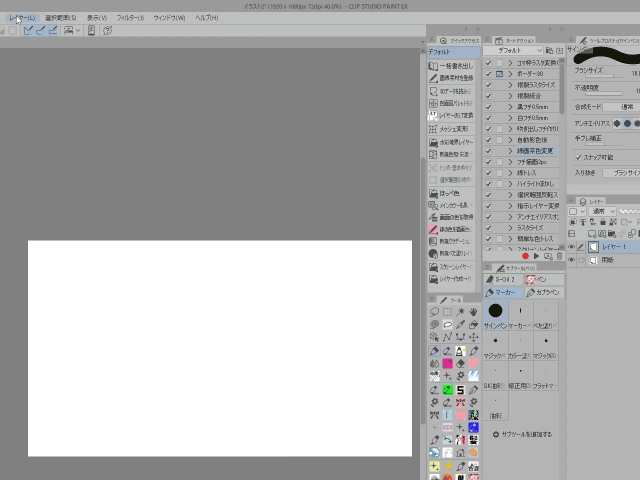This screenshot has height=480, width=640.
Task: Select the レイヤー 1 layer thumbnail
Action: [593, 247]
